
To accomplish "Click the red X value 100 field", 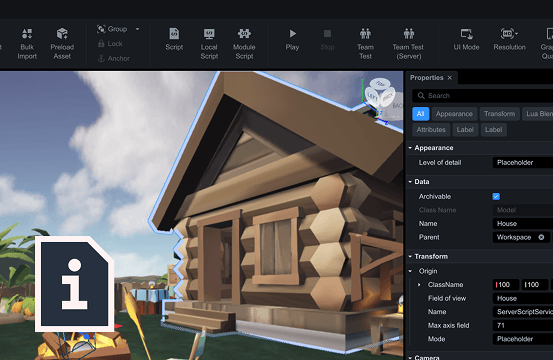I will pos(506,285).
